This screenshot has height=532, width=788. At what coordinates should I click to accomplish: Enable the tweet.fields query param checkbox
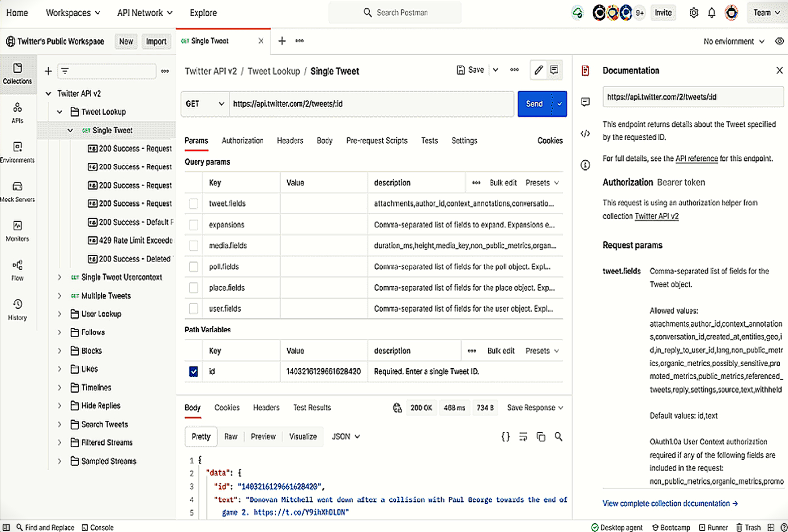click(194, 203)
